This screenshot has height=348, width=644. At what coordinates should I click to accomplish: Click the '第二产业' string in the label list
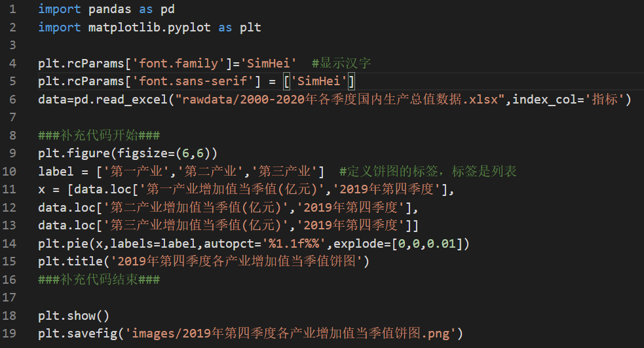tap(214, 172)
